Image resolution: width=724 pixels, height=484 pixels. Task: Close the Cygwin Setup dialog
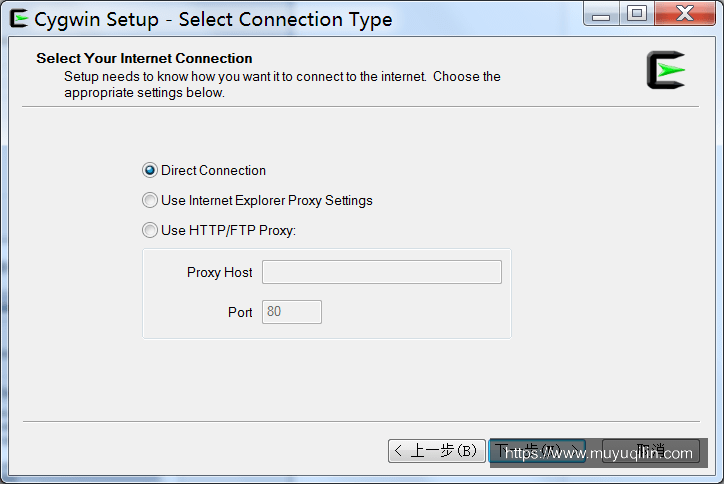coord(685,13)
